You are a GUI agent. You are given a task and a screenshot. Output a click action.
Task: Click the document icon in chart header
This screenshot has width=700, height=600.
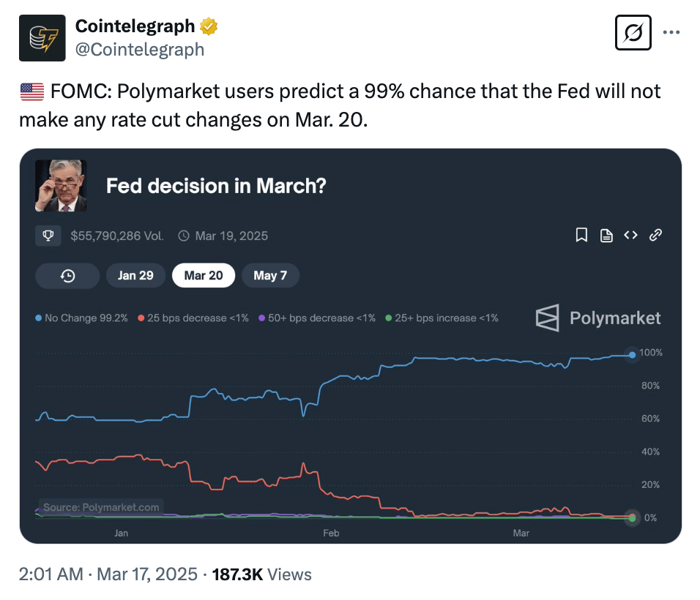pos(606,235)
